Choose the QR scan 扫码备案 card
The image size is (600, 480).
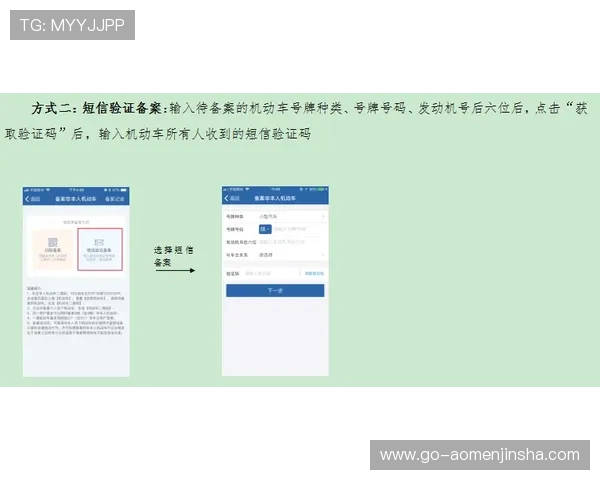53,249
